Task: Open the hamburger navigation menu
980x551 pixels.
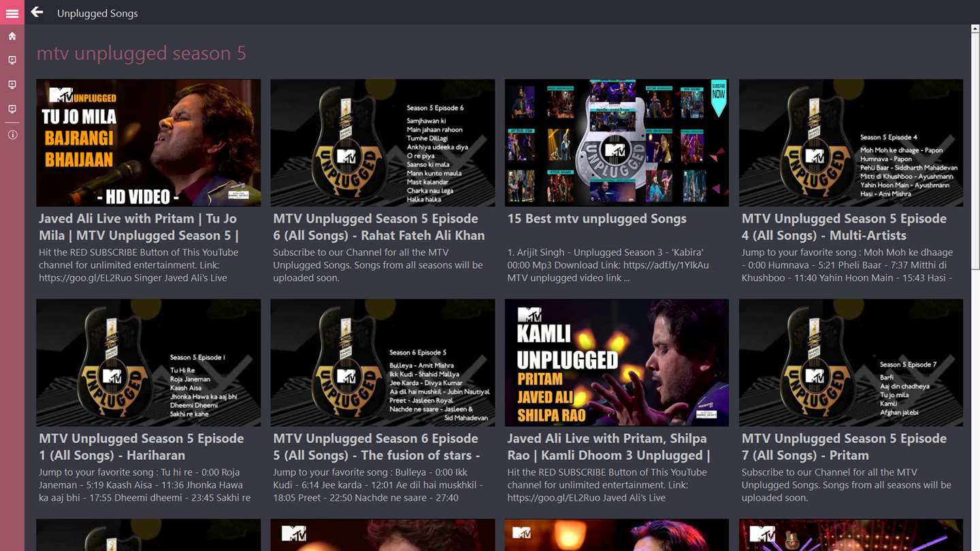Action: point(12,13)
